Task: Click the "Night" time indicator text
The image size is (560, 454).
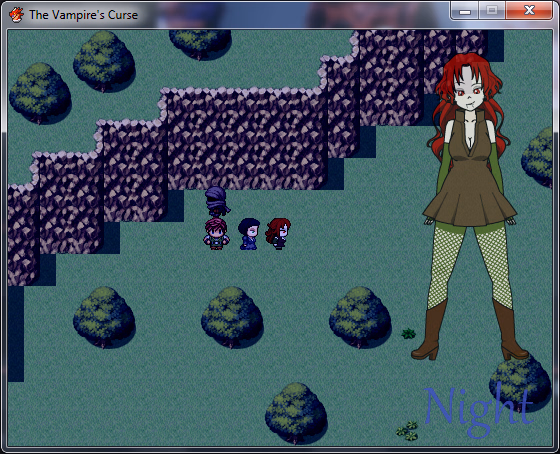Action: point(478,411)
